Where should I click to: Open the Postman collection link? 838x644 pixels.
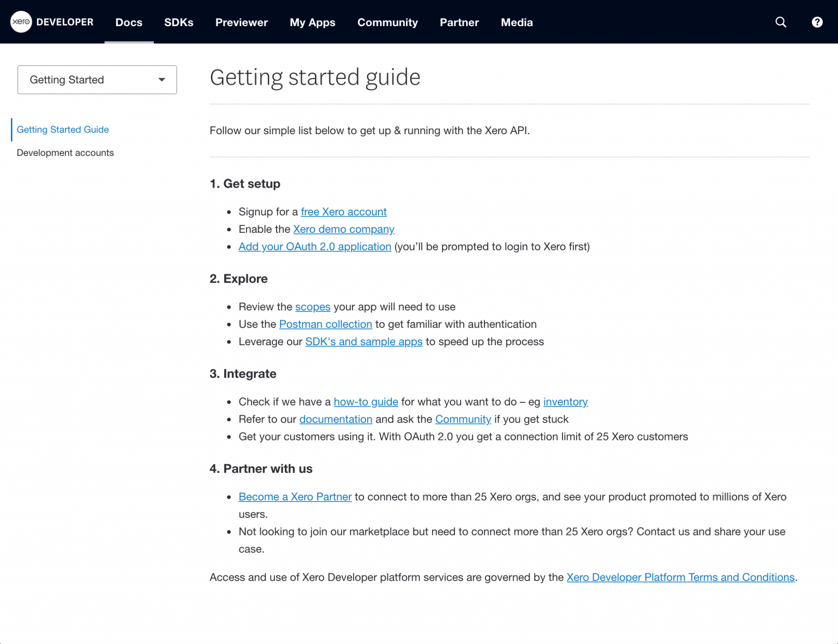(x=325, y=324)
